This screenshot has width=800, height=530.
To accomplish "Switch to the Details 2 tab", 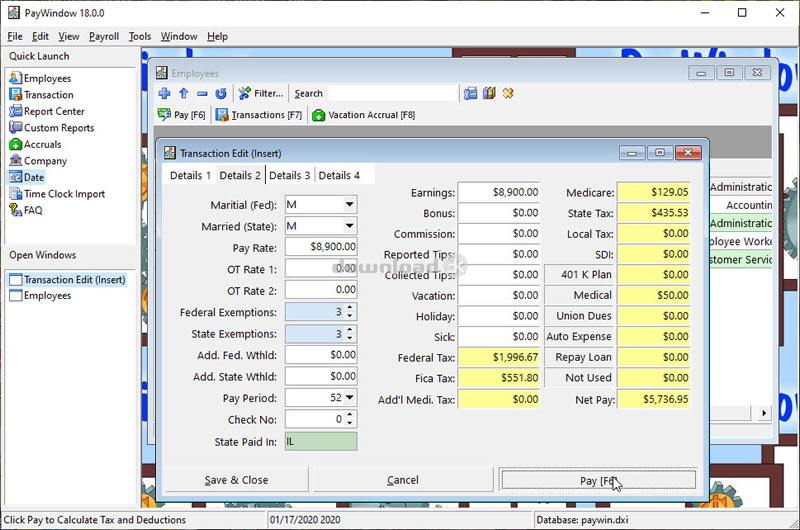I will [x=240, y=175].
